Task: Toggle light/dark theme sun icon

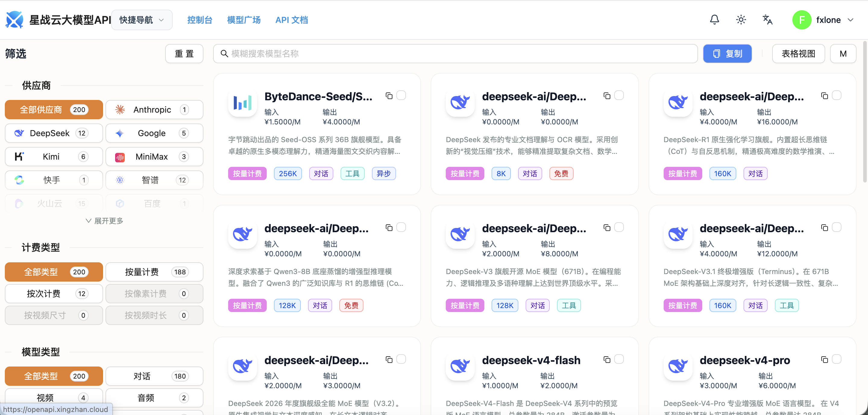Action: coord(741,20)
